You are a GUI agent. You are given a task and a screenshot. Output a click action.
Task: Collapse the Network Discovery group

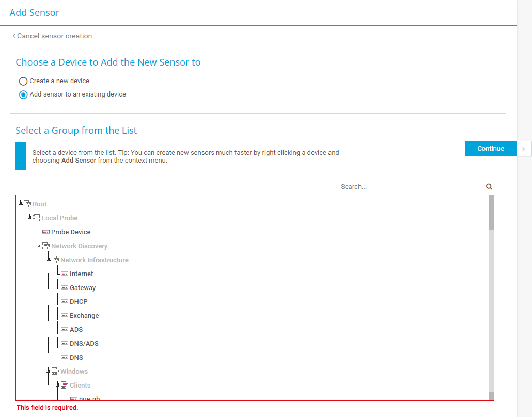coord(39,246)
